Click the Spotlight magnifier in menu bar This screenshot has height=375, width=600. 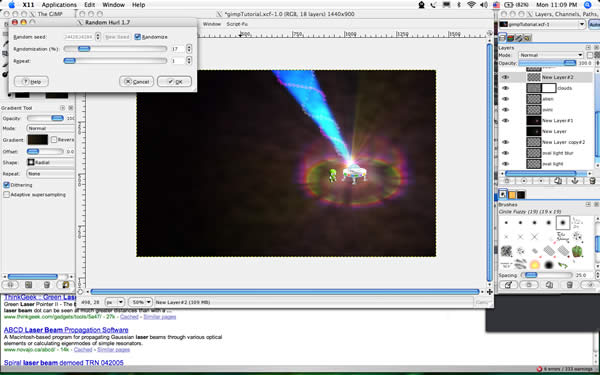pyautogui.click(x=588, y=5)
